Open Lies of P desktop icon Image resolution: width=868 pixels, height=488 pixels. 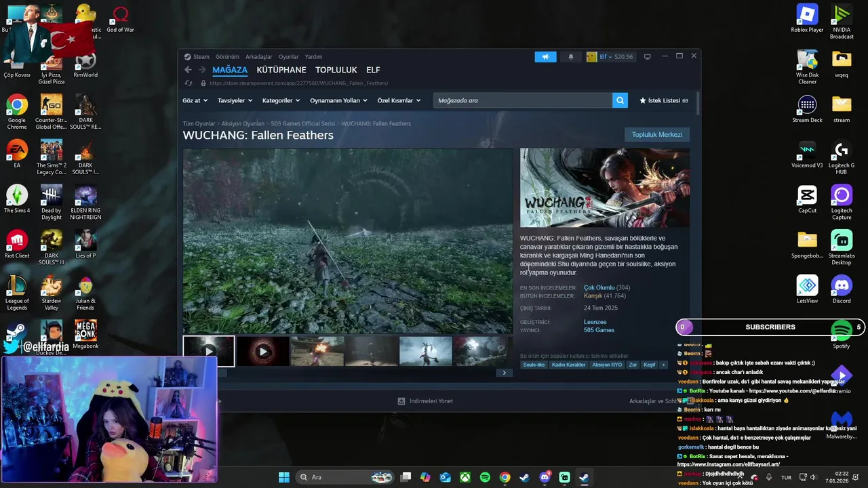85,245
